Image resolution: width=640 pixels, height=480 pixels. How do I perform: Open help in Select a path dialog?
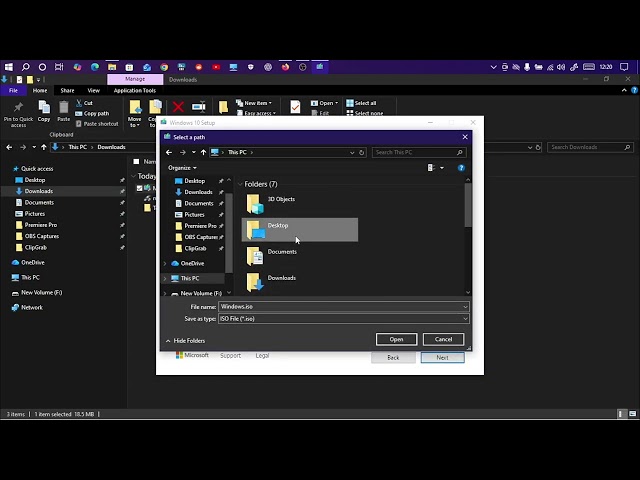[x=461, y=168]
